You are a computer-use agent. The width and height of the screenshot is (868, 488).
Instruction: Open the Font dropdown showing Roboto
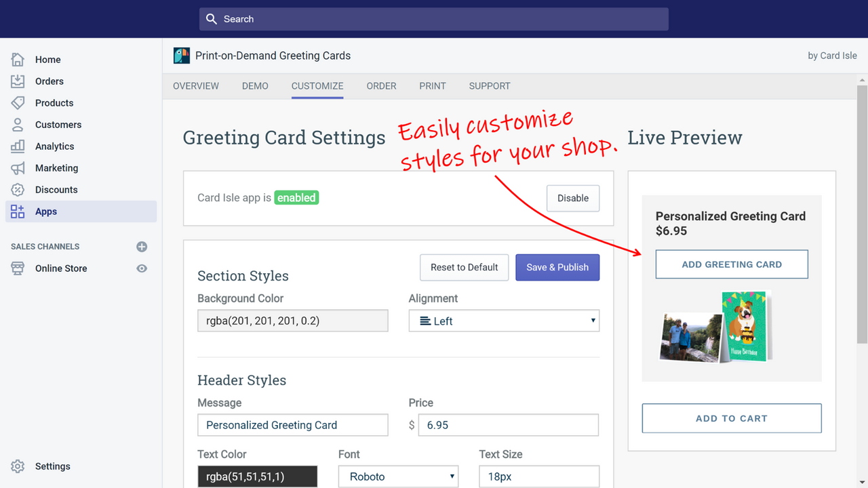pyautogui.click(x=398, y=476)
